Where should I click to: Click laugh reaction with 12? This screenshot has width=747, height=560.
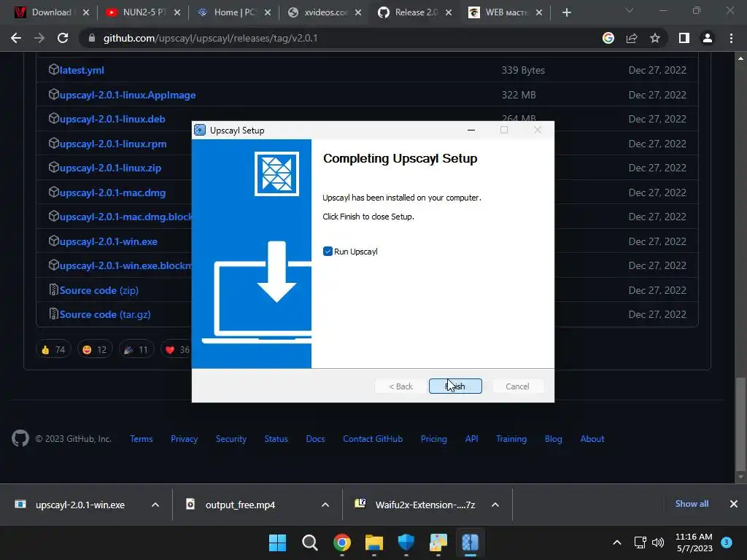(x=95, y=349)
